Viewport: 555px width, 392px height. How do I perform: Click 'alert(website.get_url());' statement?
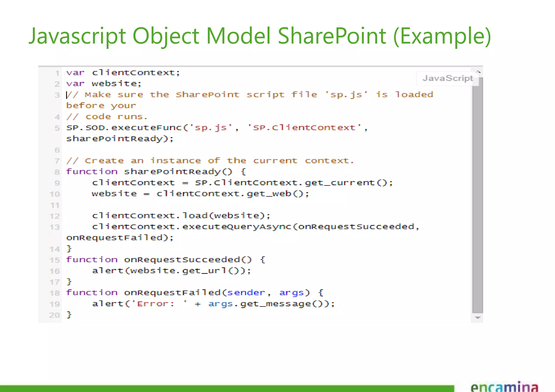coord(172,271)
